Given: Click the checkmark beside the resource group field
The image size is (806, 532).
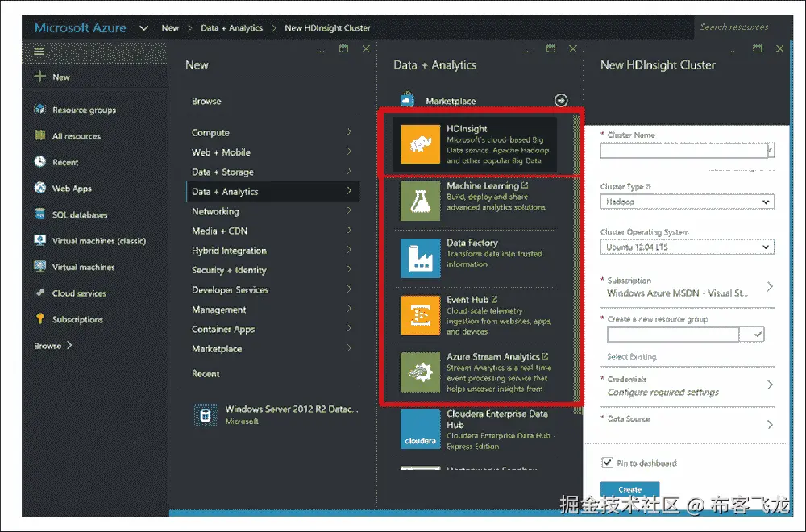Looking at the screenshot, I should (759, 334).
